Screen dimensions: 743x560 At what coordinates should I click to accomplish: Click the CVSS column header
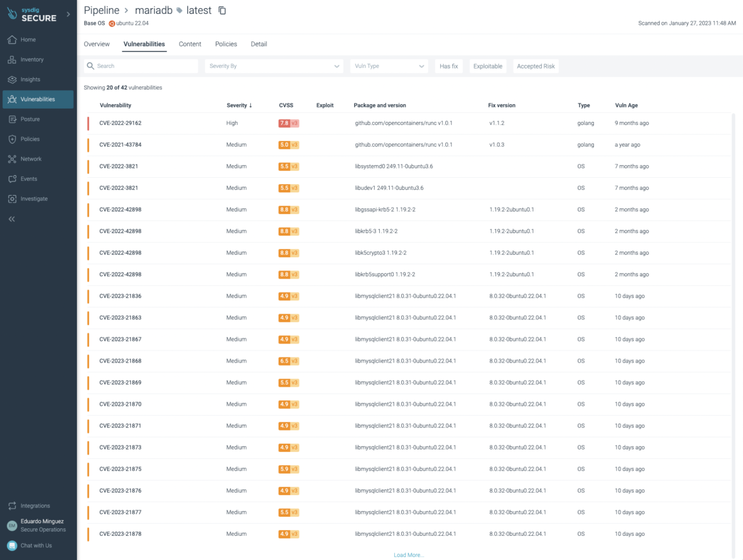tap(286, 105)
